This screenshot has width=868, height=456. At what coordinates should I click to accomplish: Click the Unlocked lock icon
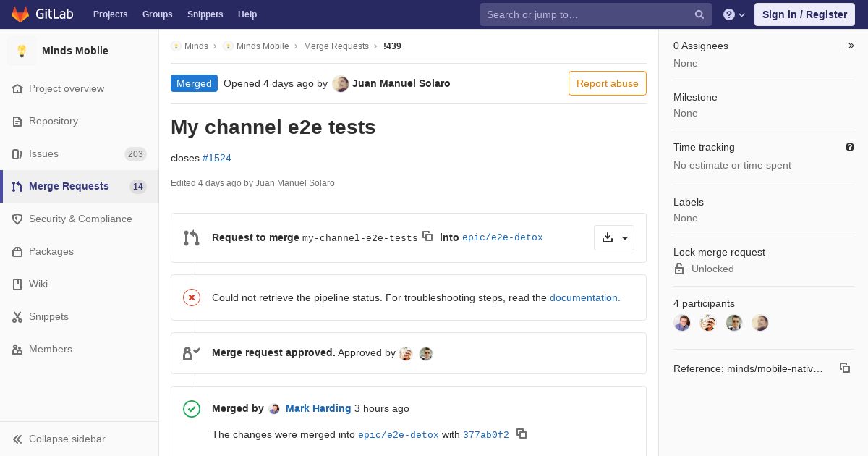pos(679,269)
